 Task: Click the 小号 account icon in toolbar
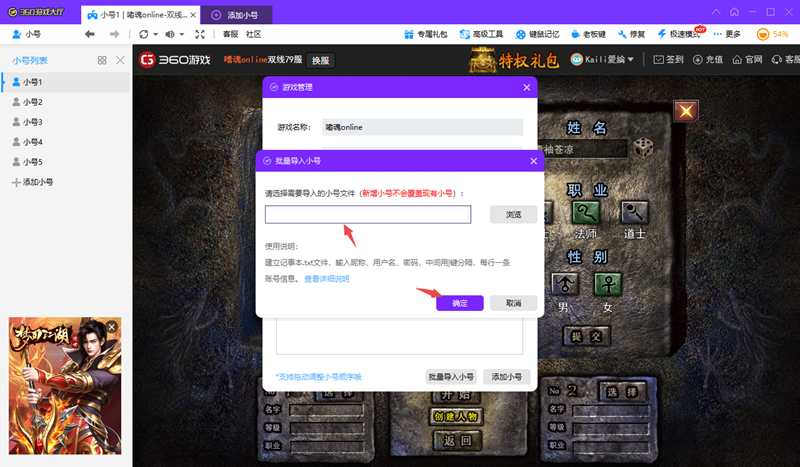17,34
